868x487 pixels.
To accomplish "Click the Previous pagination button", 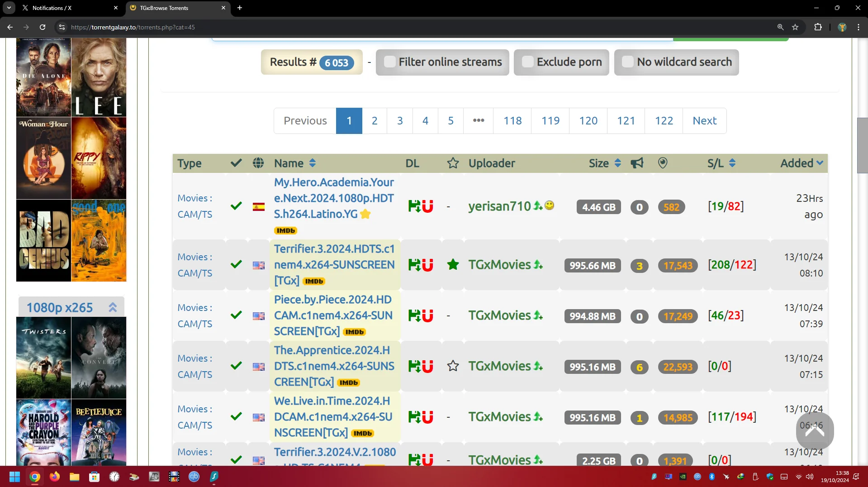I will (x=305, y=121).
